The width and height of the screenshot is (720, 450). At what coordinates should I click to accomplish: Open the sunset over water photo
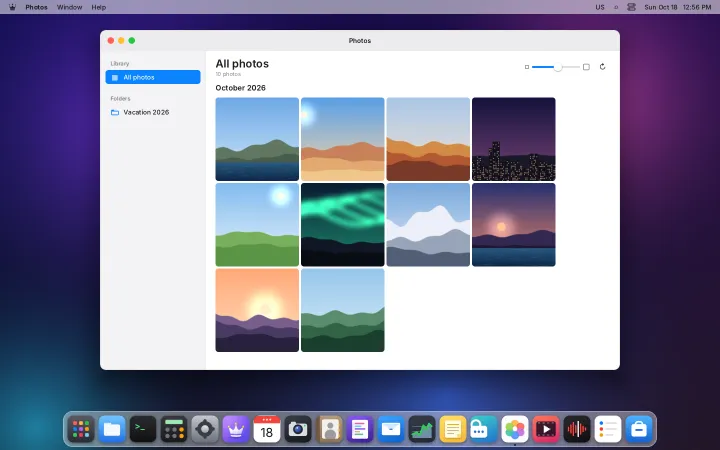click(514, 225)
